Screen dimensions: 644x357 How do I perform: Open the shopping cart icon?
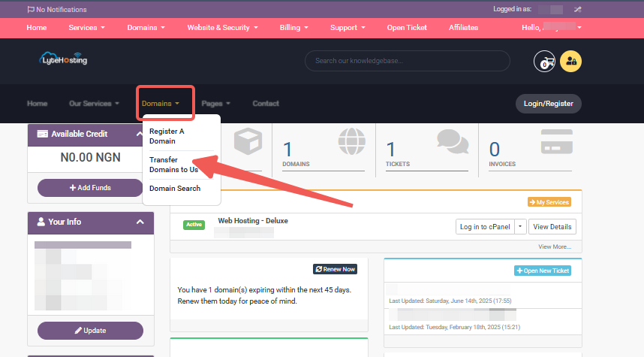click(544, 62)
